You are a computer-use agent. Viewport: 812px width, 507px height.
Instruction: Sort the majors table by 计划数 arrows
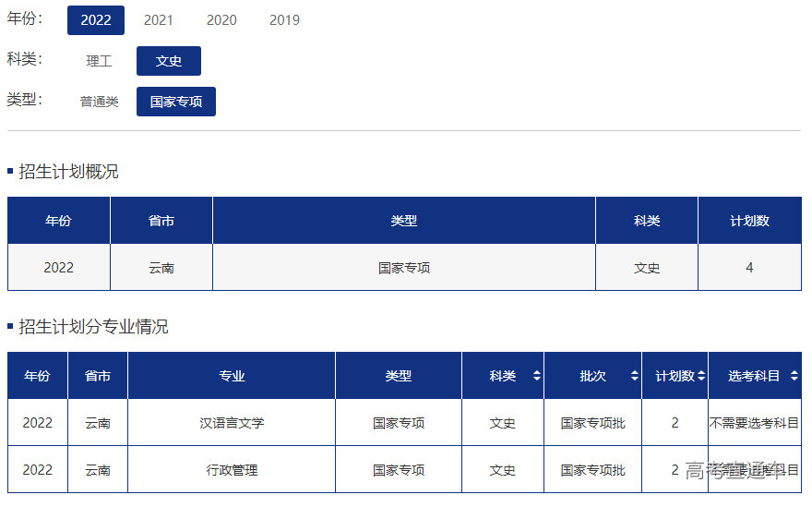point(701,376)
